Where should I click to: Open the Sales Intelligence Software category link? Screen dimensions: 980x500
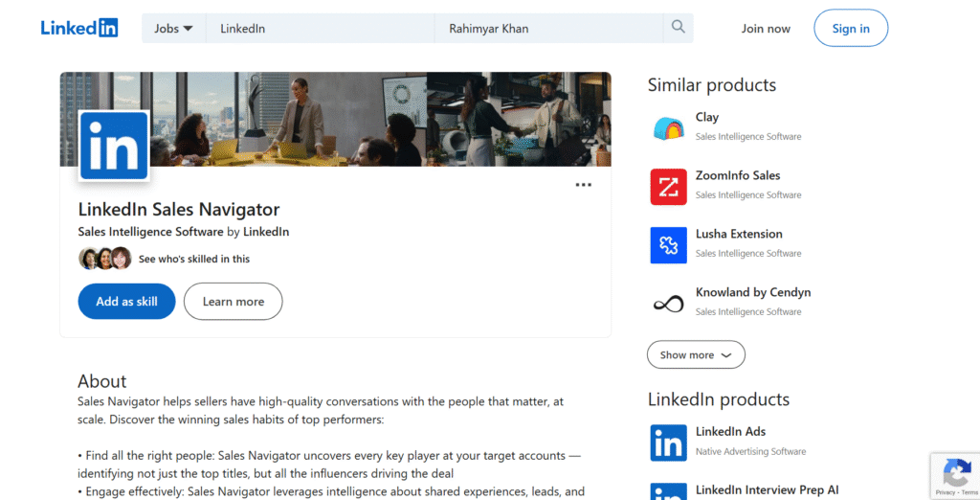coord(150,232)
